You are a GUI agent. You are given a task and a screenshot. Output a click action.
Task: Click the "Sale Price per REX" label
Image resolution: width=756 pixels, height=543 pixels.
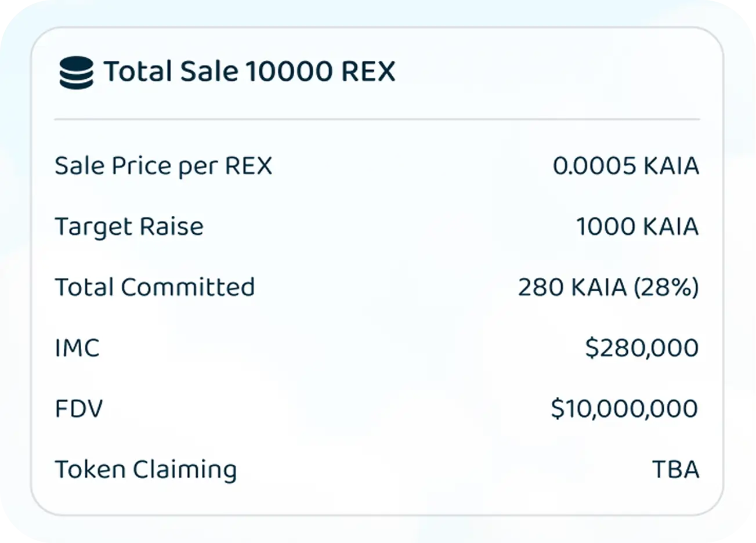(163, 166)
